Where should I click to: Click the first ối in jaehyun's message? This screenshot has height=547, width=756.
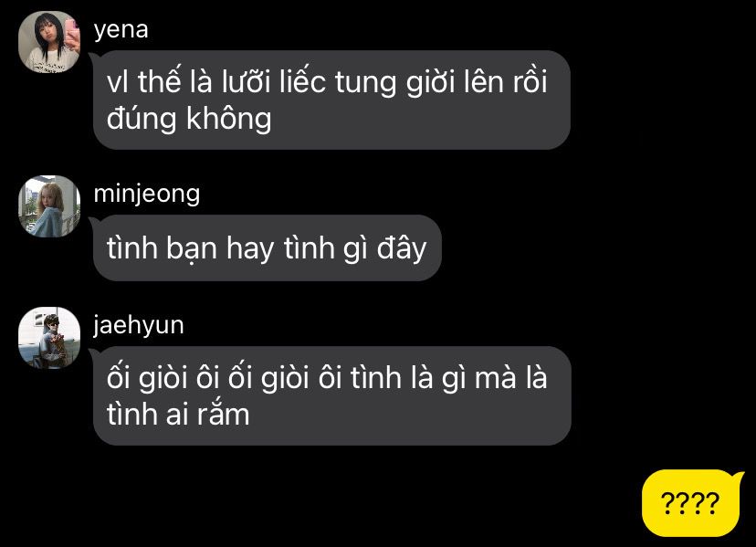coord(119,378)
